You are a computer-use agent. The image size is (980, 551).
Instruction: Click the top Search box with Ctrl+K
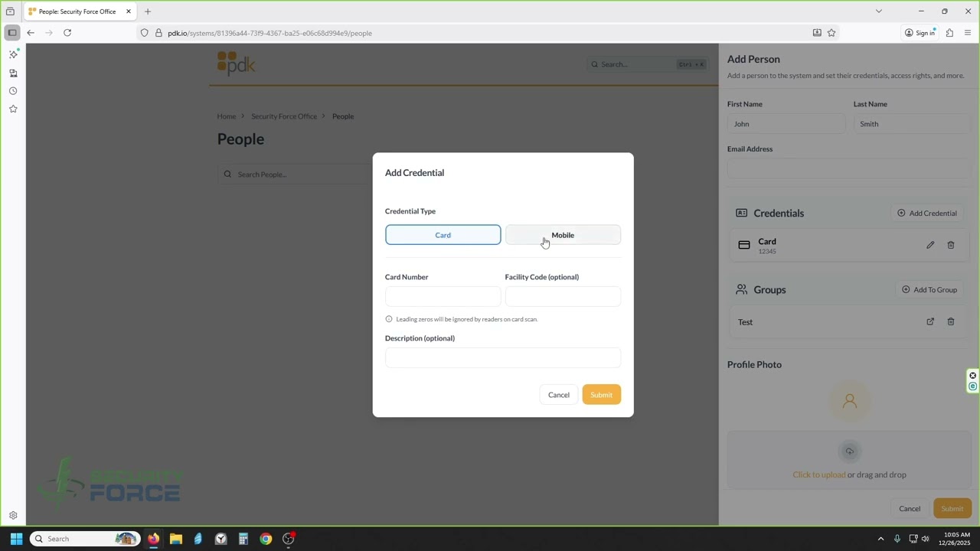tap(648, 64)
